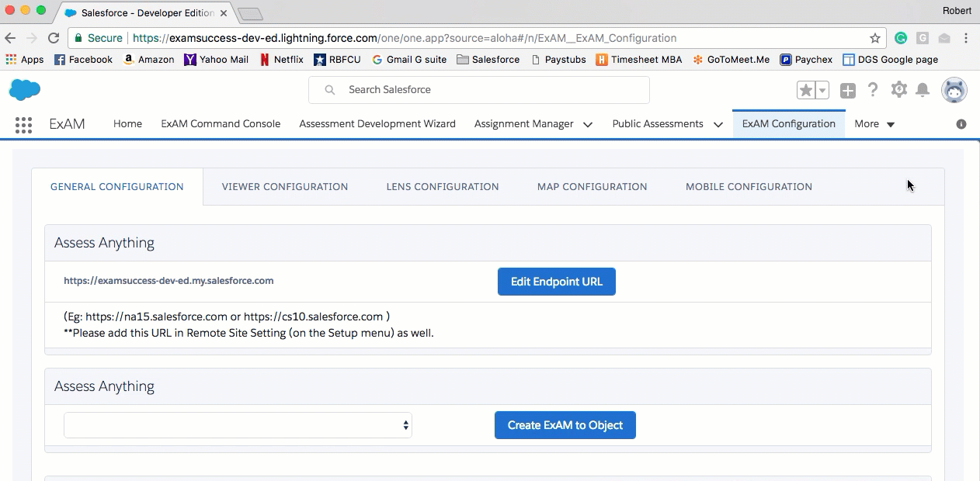Click the Grammarly extension icon
The width and height of the screenshot is (980, 481).
pyautogui.click(x=901, y=38)
